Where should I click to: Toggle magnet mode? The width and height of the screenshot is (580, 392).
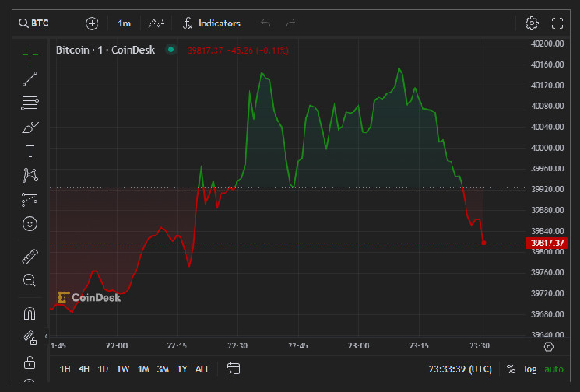click(x=30, y=313)
